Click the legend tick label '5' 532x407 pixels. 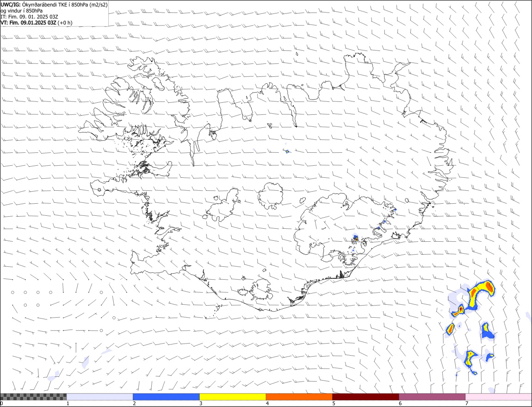coord(334,404)
